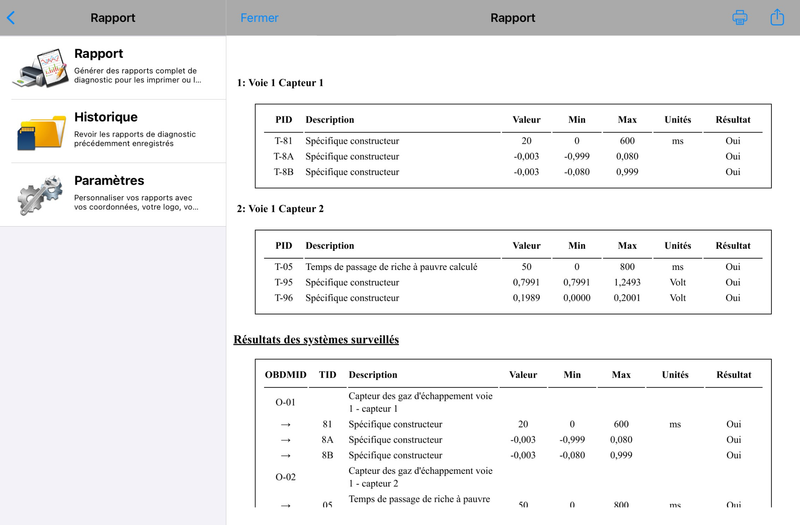Click the 'Résultats des systèmes surveillés' heading

[x=316, y=340]
